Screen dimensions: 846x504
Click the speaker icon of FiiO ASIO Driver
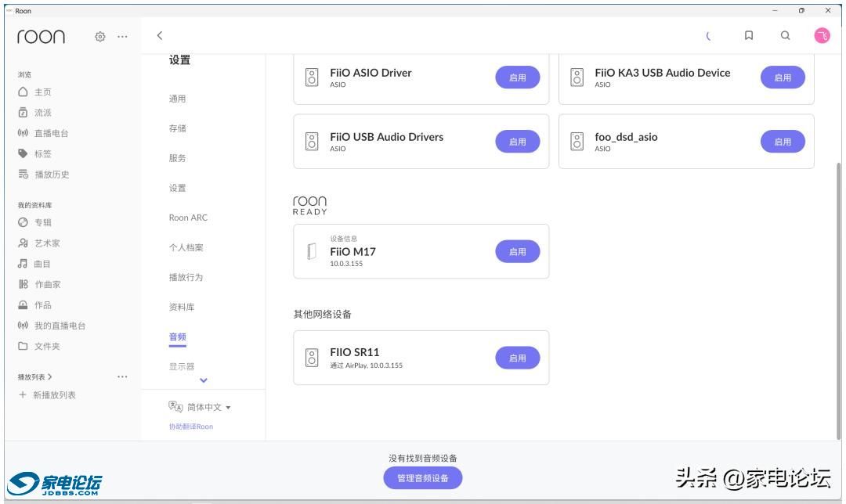pyautogui.click(x=312, y=77)
